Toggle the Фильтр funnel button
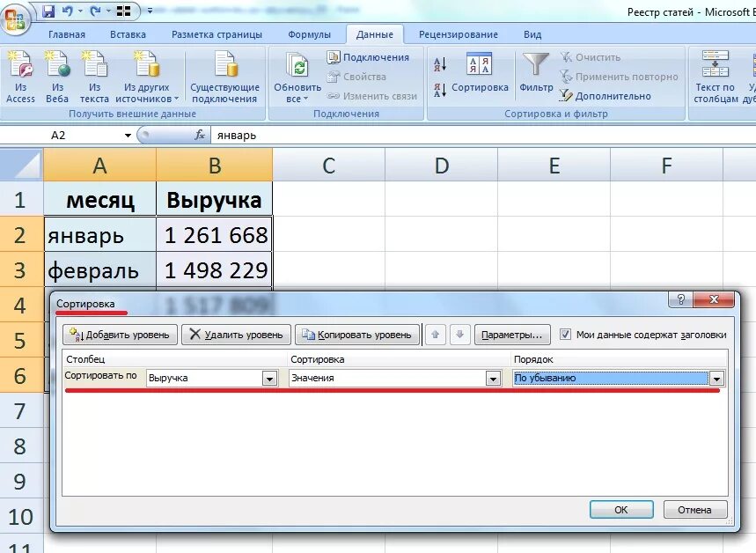The height and width of the screenshot is (553, 756). tap(536, 73)
